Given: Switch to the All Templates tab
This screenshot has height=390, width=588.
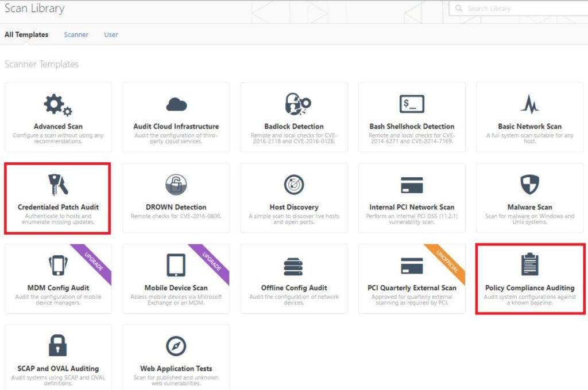Looking at the screenshot, I should click(26, 34).
